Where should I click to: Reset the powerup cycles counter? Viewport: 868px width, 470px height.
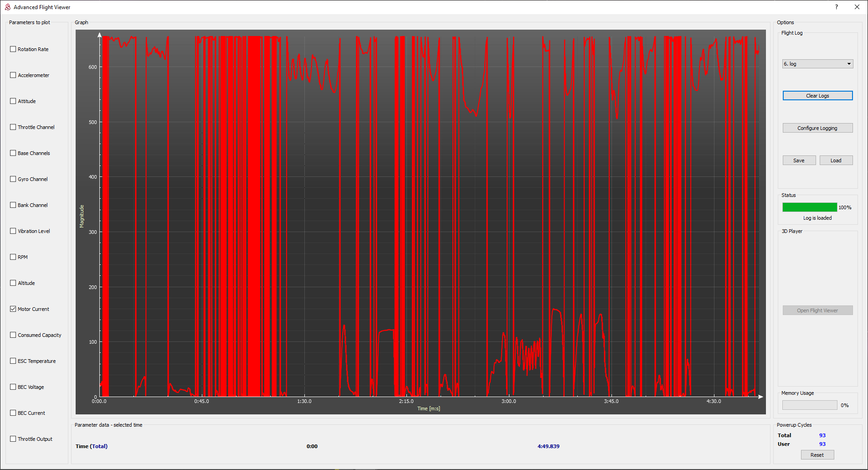pyautogui.click(x=817, y=455)
